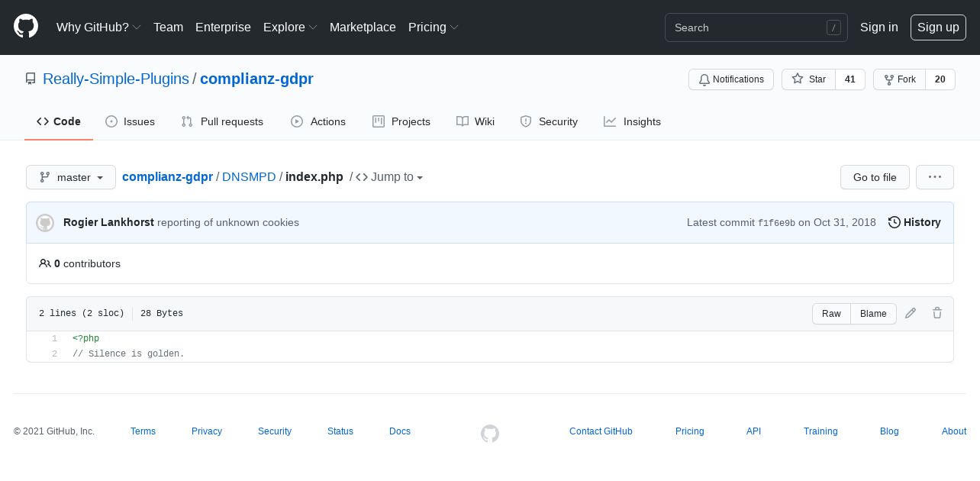Click the Sign up button

coord(938,27)
